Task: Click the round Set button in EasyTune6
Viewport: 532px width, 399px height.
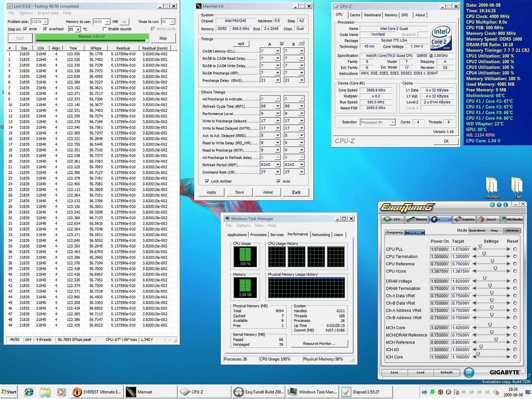Action: (x=468, y=372)
